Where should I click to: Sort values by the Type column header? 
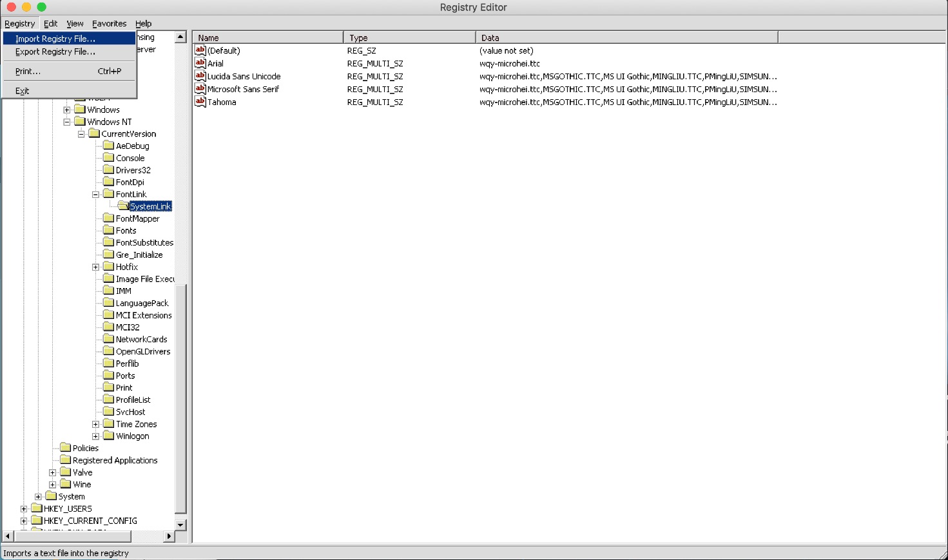coord(409,37)
